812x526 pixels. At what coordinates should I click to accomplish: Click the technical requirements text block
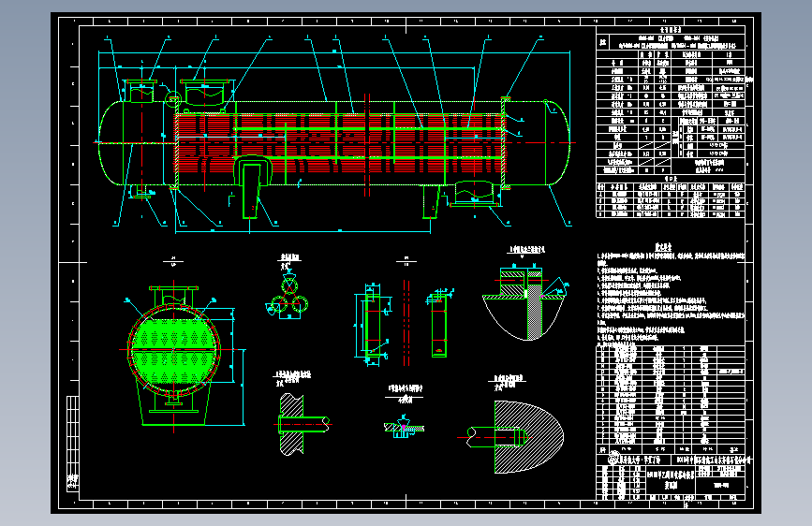671,294
